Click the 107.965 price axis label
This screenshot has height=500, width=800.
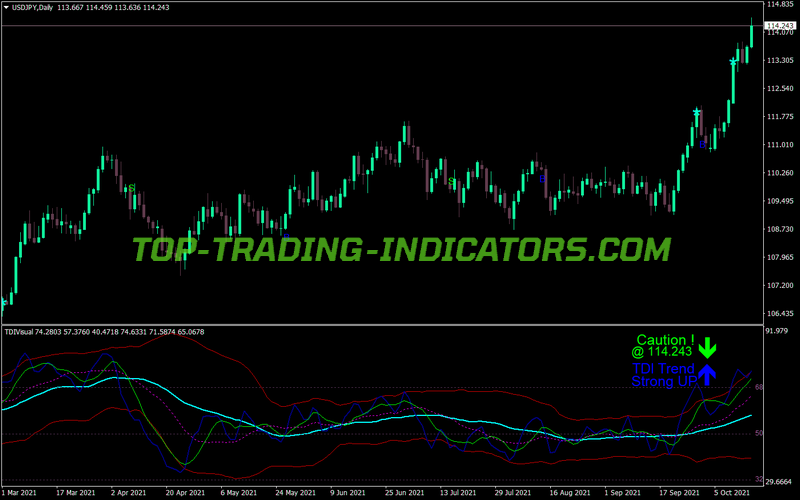(780, 257)
